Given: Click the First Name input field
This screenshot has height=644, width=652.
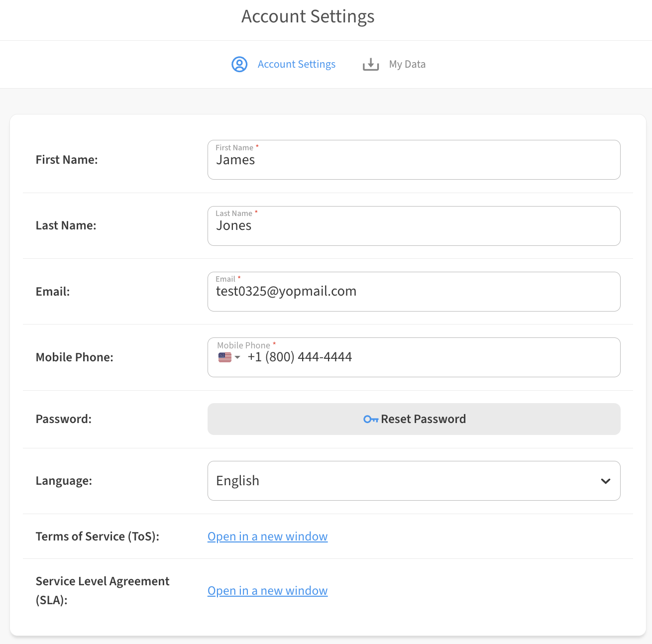Looking at the screenshot, I should [414, 160].
